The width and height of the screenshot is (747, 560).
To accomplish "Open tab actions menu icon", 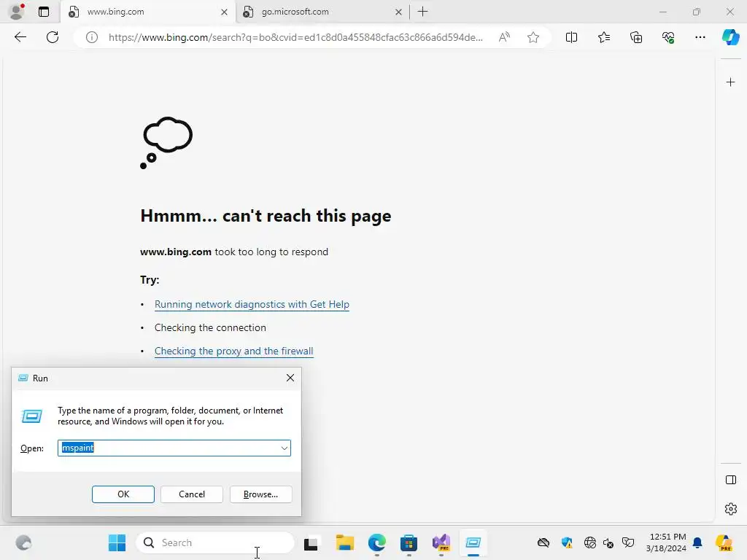I will (x=43, y=12).
